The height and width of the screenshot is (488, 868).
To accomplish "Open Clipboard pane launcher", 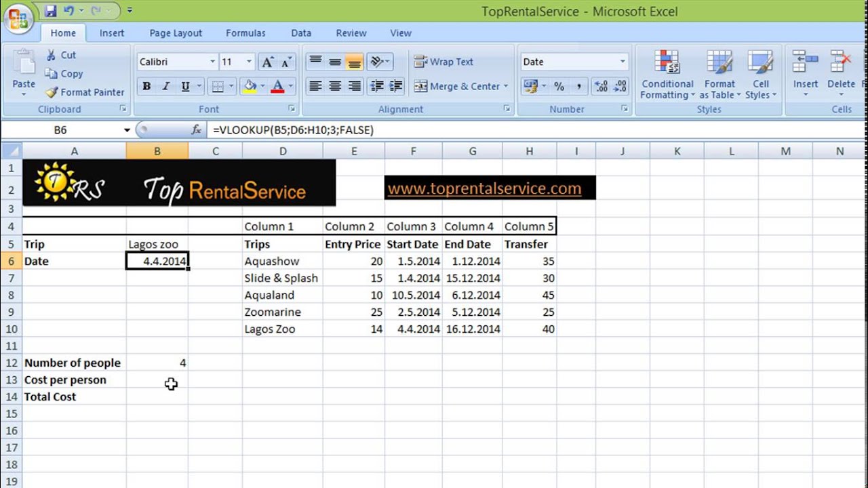I will click(x=123, y=108).
